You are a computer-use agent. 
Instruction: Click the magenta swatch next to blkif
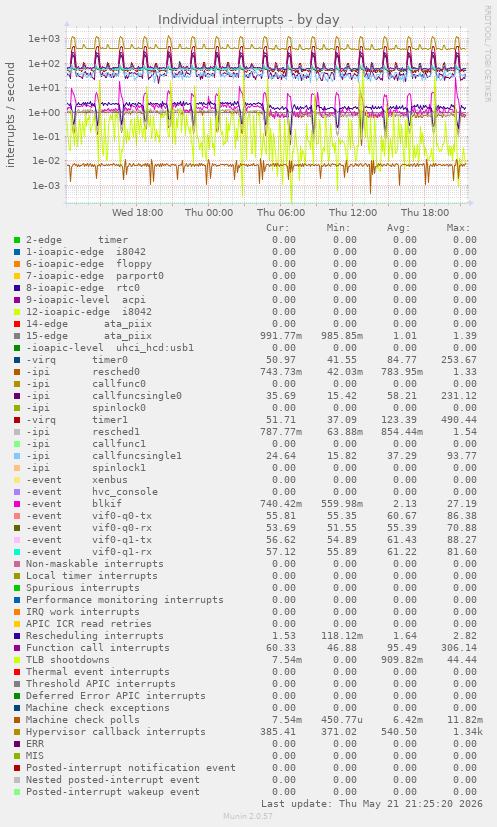pos(17,504)
